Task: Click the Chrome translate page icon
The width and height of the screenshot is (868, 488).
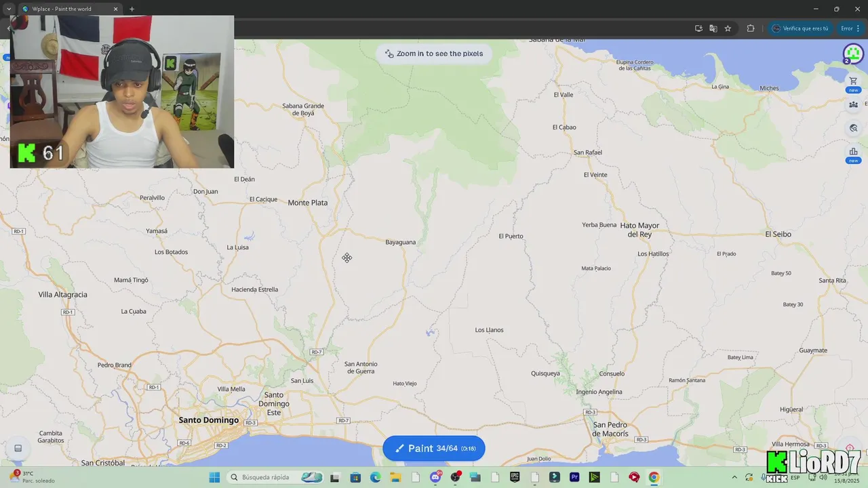Action: 713,28
